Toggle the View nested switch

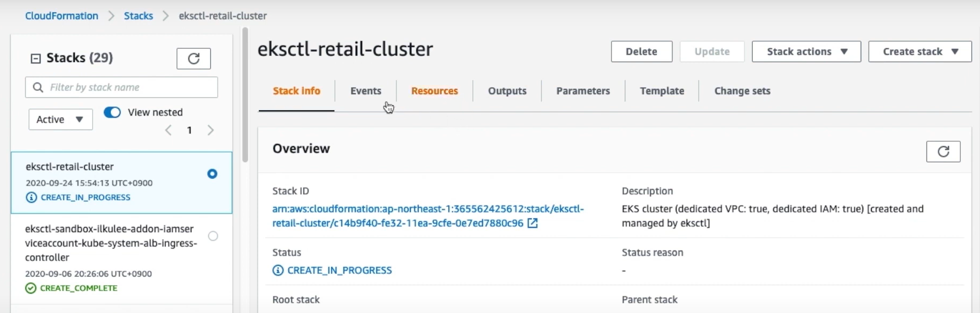(x=112, y=112)
